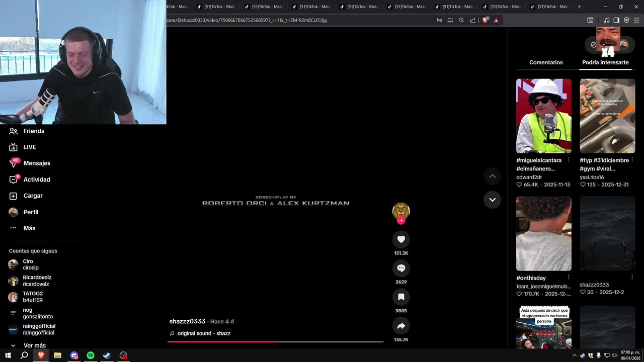Open followed account nog gonsalitonto
This screenshot has height=362, width=644.
pyautogui.click(x=31, y=313)
